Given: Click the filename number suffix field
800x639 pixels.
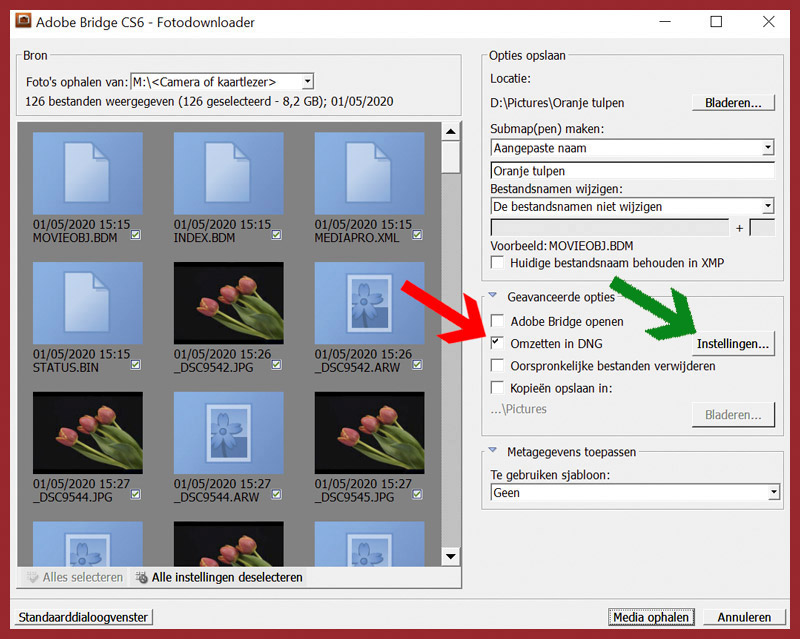Looking at the screenshot, I should pyautogui.click(x=762, y=228).
